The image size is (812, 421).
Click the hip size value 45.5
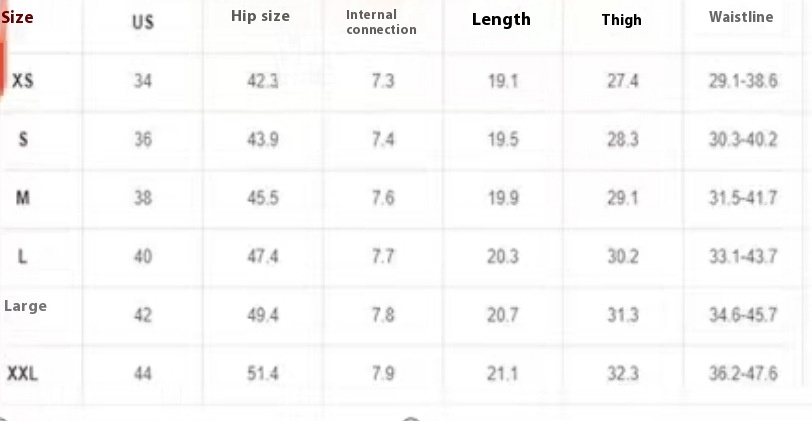263,198
